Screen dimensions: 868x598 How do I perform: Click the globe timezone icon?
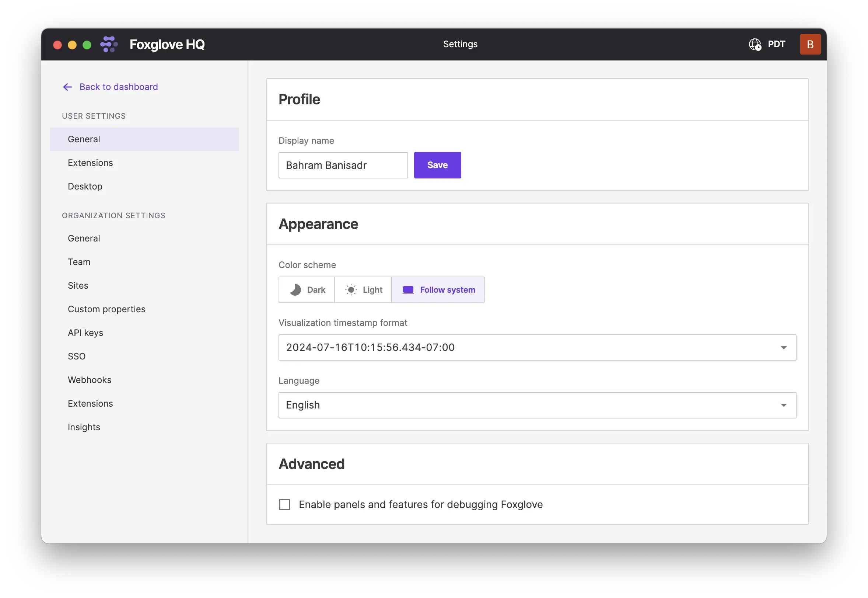click(755, 45)
